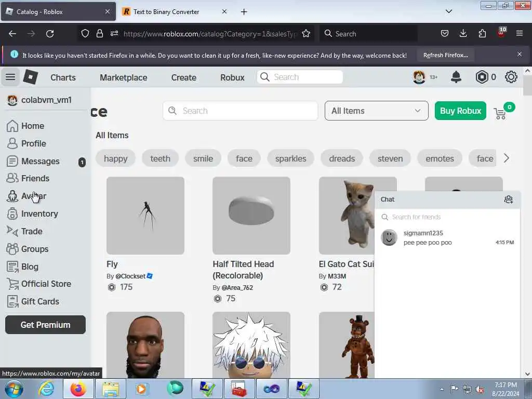Viewport: 532px width, 399px height.
Task: Filter by the sparkles tag
Action: (x=291, y=158)
